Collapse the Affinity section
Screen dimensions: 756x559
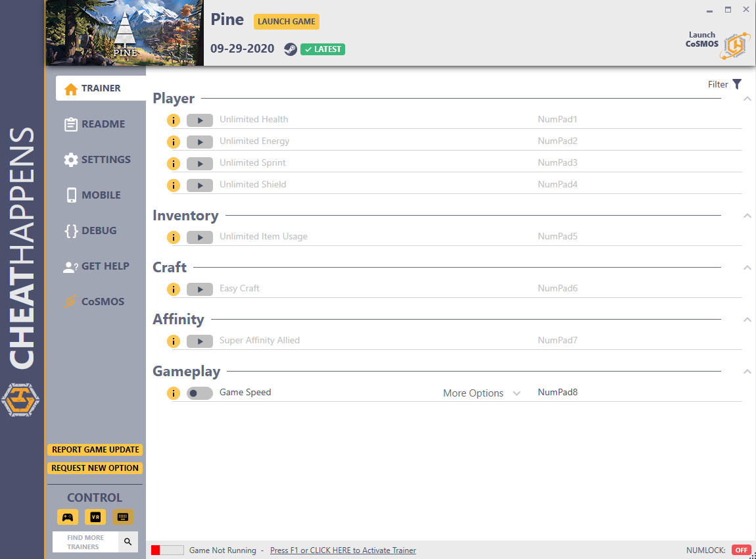747,320
